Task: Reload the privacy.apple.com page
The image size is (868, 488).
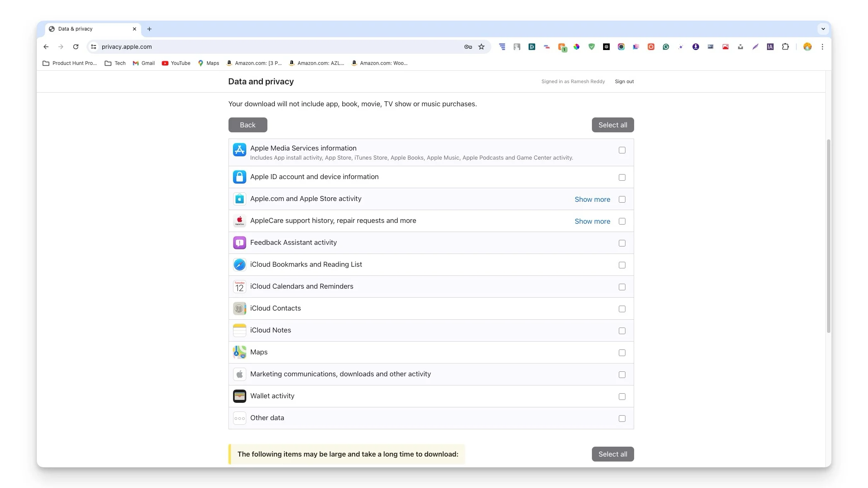Action: pos(76,47)
